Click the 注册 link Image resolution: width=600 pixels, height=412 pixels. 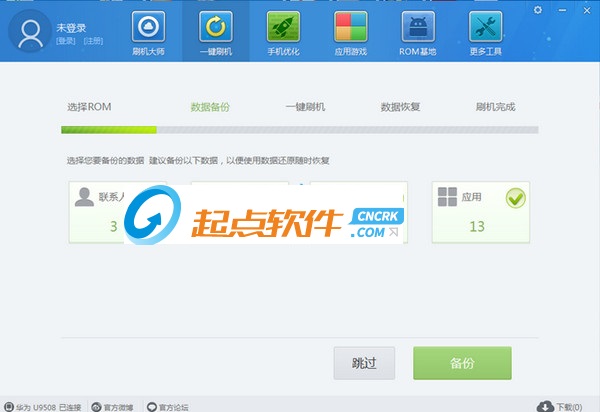coord(93,41)
